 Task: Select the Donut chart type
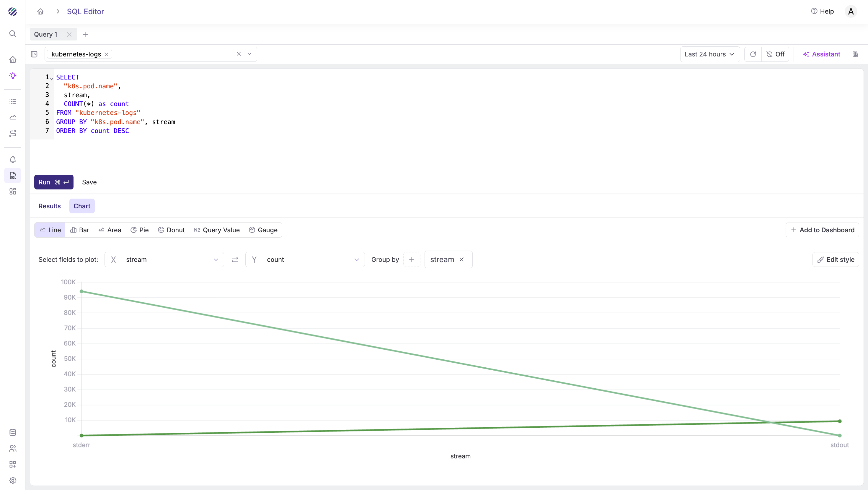coord(171,230)
